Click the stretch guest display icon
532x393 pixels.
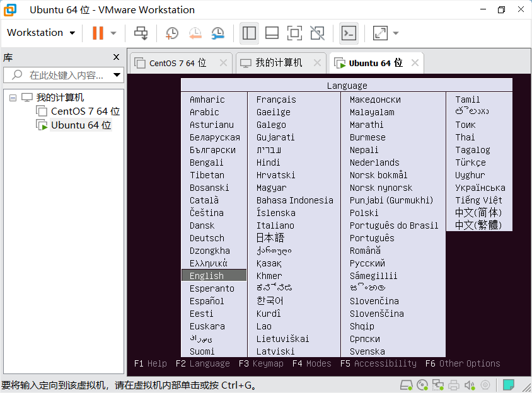(380, 33)
